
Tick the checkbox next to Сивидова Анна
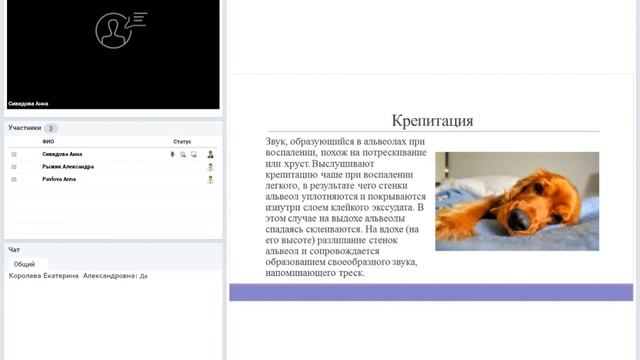click(14, 154)
